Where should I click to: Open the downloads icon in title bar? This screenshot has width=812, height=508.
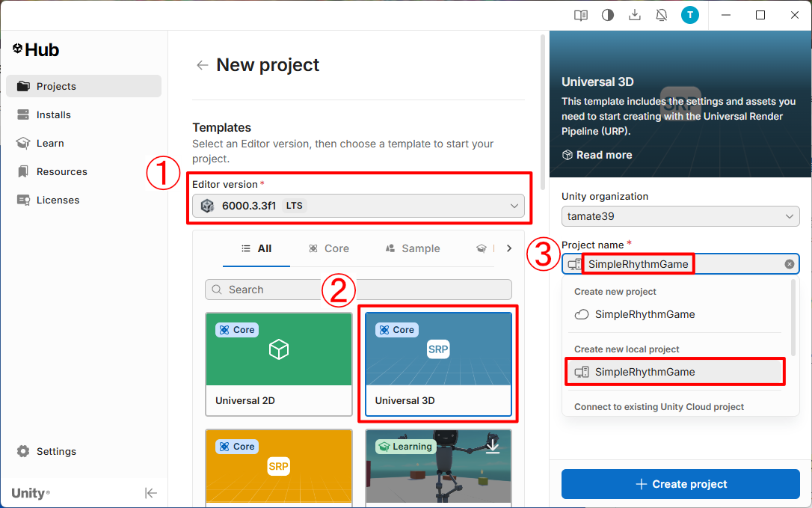pyautogui.click(x=635, y=15)
